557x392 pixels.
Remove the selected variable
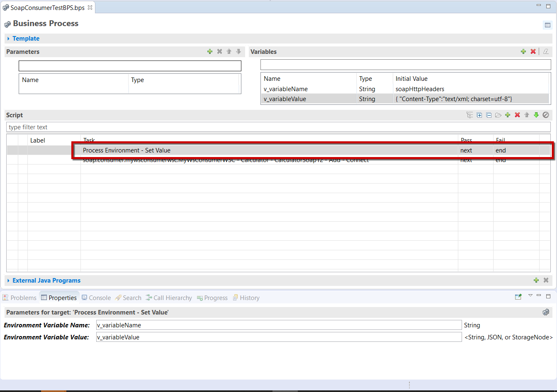pos(533,51)
